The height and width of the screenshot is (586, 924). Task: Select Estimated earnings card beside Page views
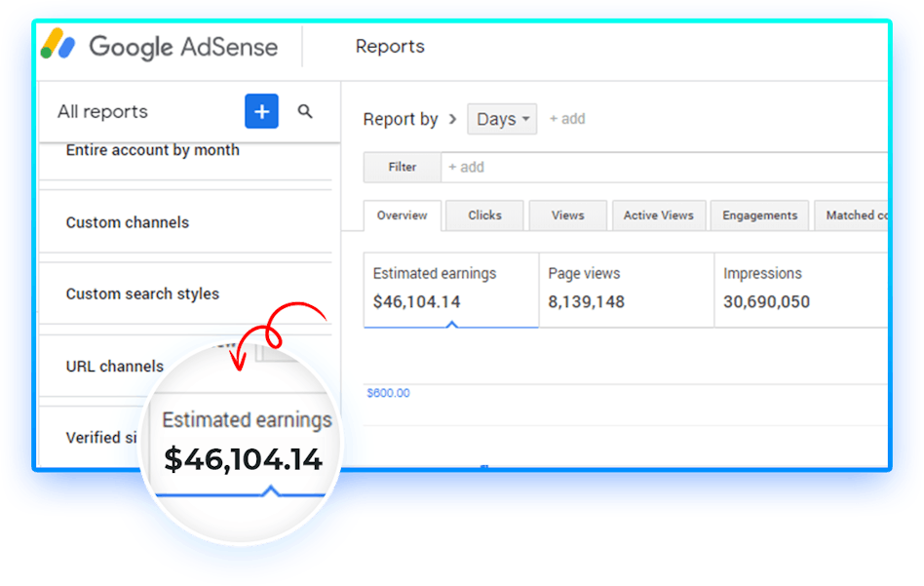pos(450,289)
